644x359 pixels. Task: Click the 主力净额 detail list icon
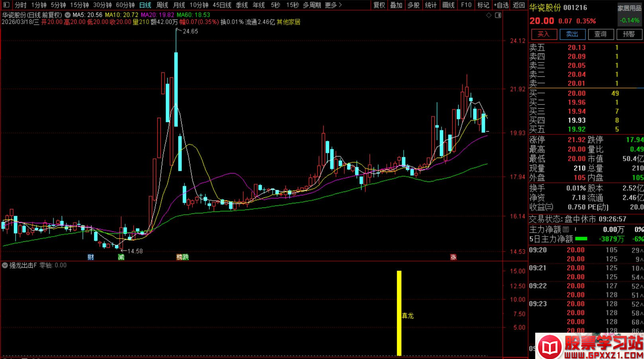[x=566, y=229]
